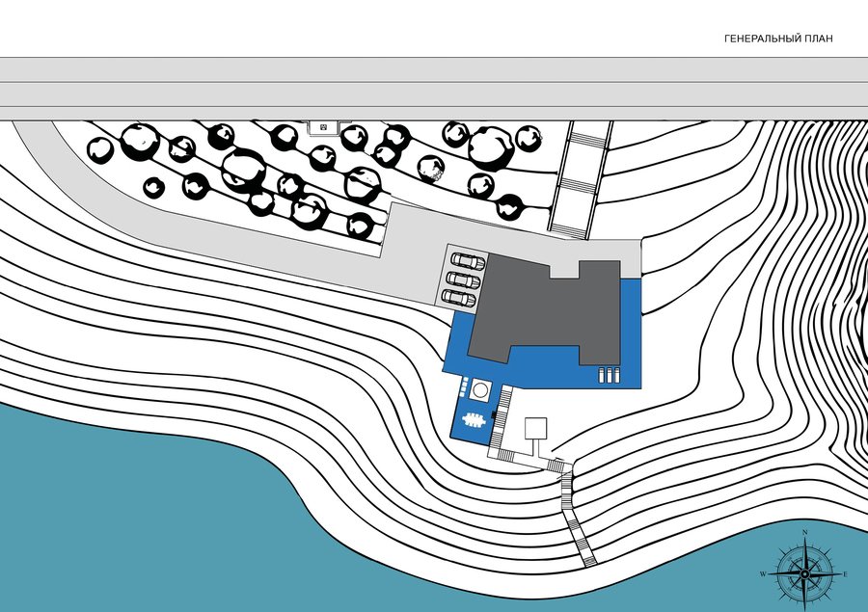Click the E letter on the compass
868x612 pixels.
(x=845, y=574)
